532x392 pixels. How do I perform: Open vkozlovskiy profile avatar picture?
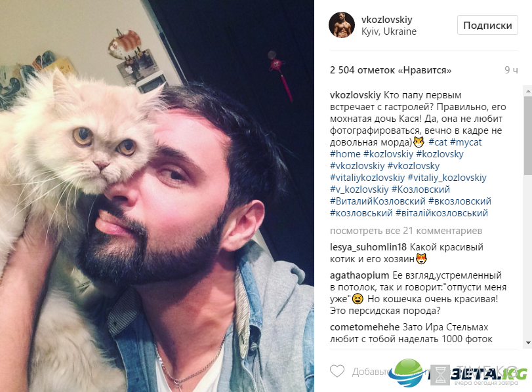point(342,25)
